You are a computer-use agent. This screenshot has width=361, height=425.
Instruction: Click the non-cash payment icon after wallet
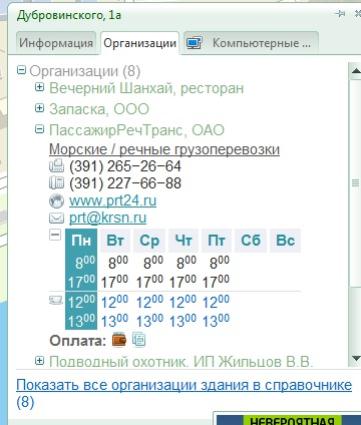pos(139,340)
